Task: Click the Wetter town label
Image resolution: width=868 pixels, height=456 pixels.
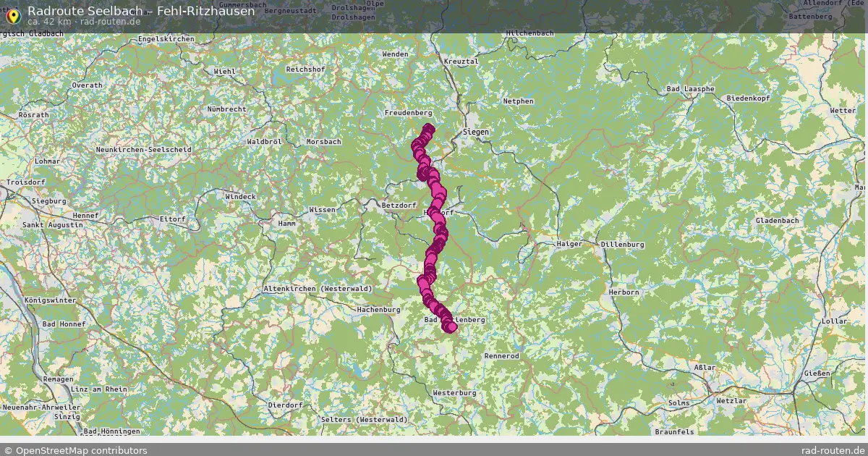Action: point(843,111)
